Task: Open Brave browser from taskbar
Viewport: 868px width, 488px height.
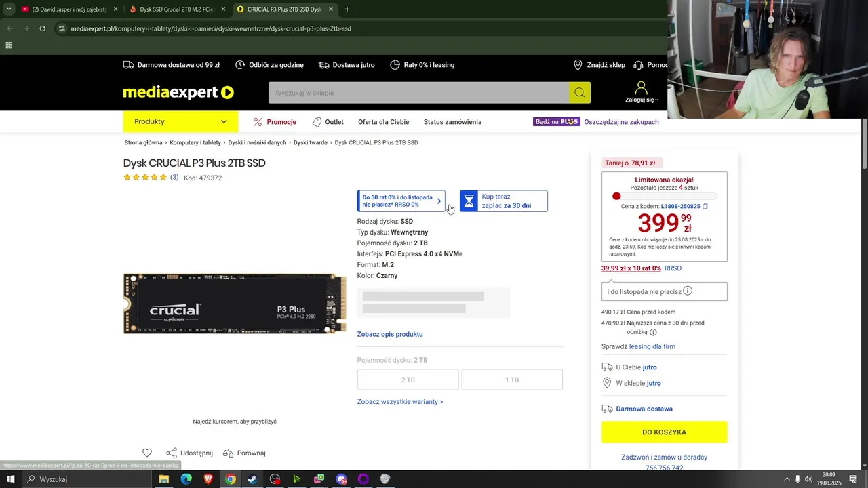Action: [x=208, y=479]
